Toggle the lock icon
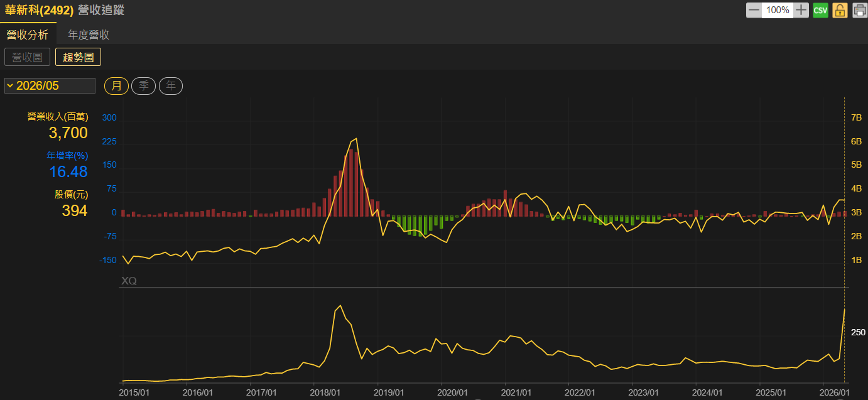868x400 pixels. (840, 10)
